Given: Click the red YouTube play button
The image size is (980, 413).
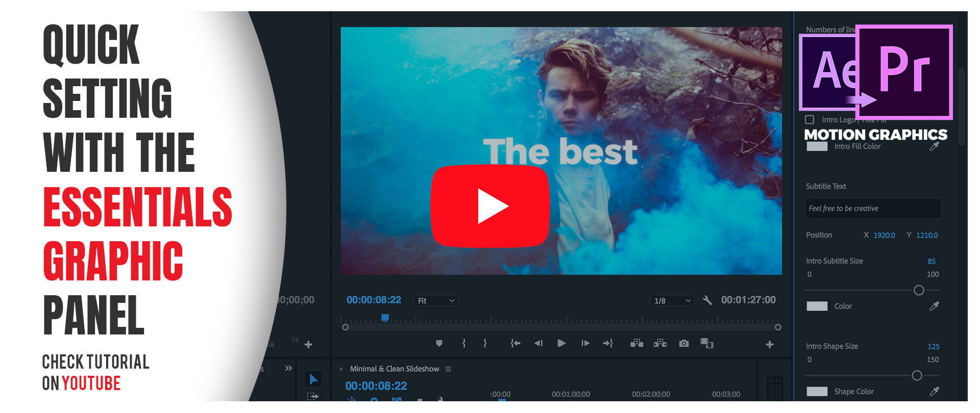Looking at the screenshot, I should (490, 206).
